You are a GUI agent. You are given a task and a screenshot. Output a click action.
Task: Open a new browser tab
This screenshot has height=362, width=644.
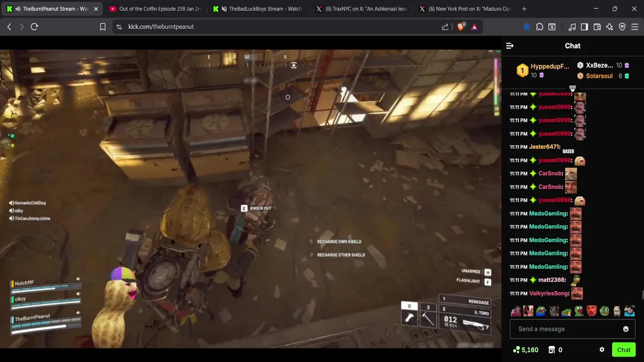(x=524, y=9)
